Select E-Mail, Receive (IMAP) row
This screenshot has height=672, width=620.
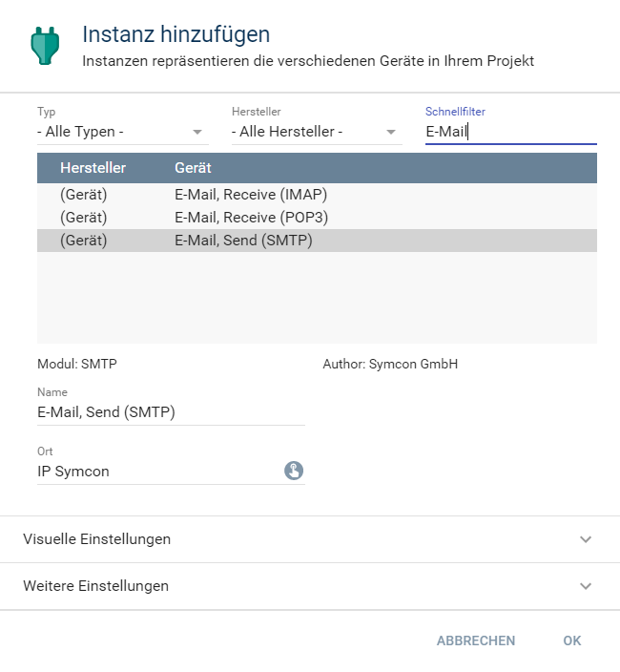317,195
